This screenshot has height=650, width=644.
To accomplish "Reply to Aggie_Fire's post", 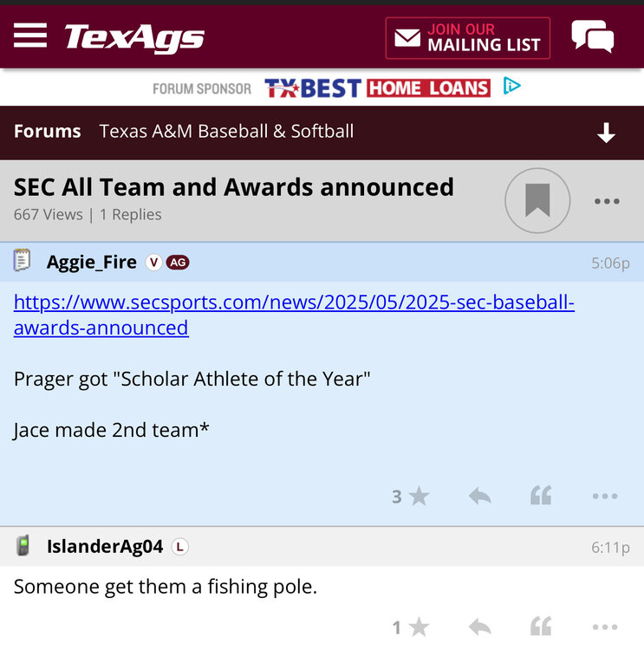I will click(479, 497).
